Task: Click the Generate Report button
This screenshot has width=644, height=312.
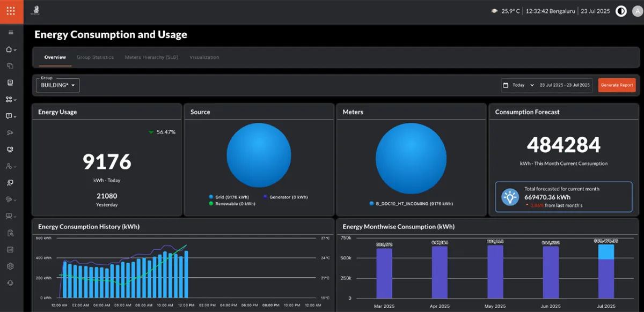Action: coord(617,85)
